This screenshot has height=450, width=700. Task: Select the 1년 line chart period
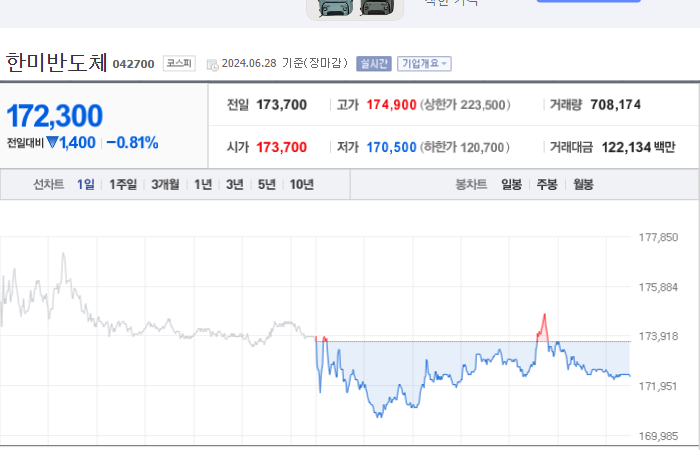(203, 184)
